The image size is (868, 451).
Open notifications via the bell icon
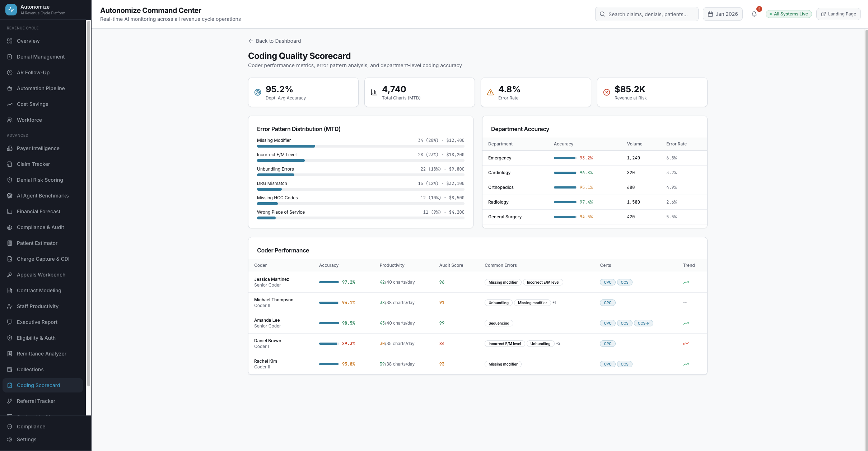point(754,14)
